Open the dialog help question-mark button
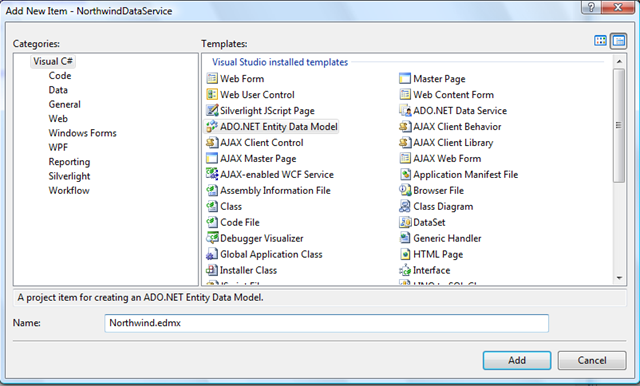The image size is (640, 386). tap(591, 7)
